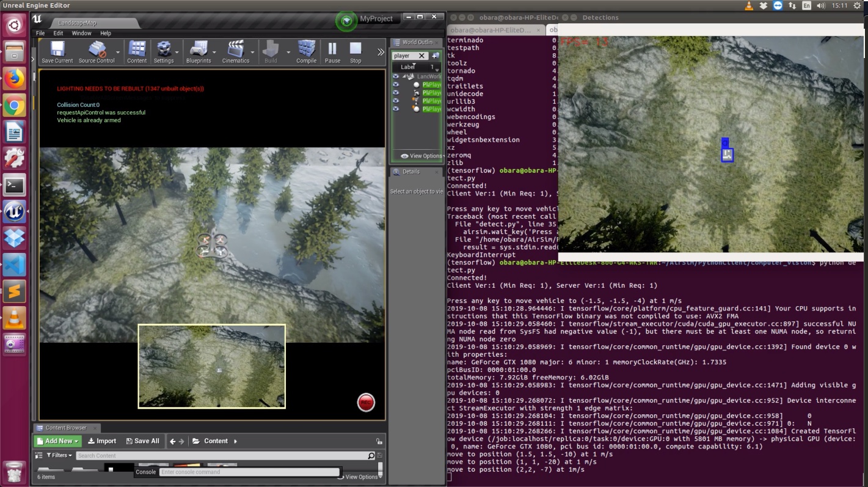
Task: Click the MyProject green cube icon
Action: 346,21
